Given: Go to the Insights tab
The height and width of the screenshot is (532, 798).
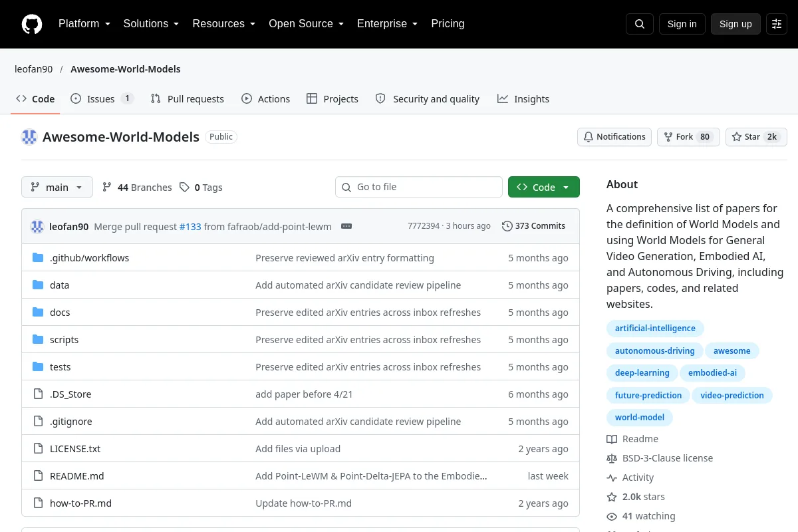Looking at the screenshot, I should (523, 99).
